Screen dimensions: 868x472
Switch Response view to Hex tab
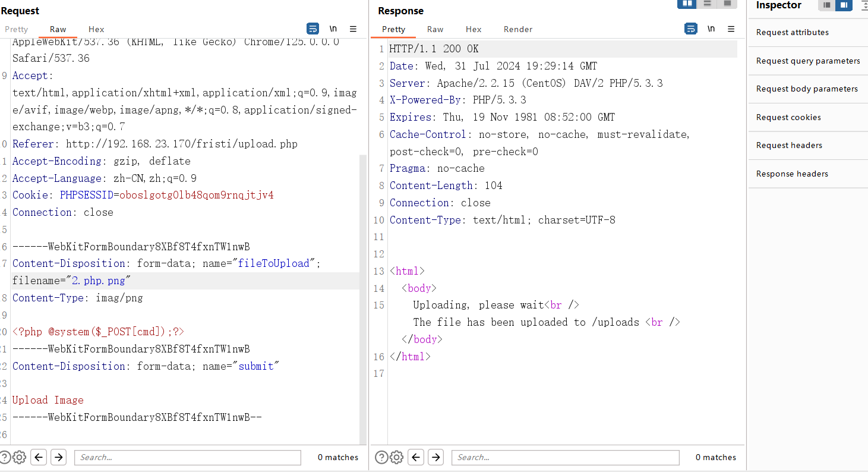[x=474, y=29]
